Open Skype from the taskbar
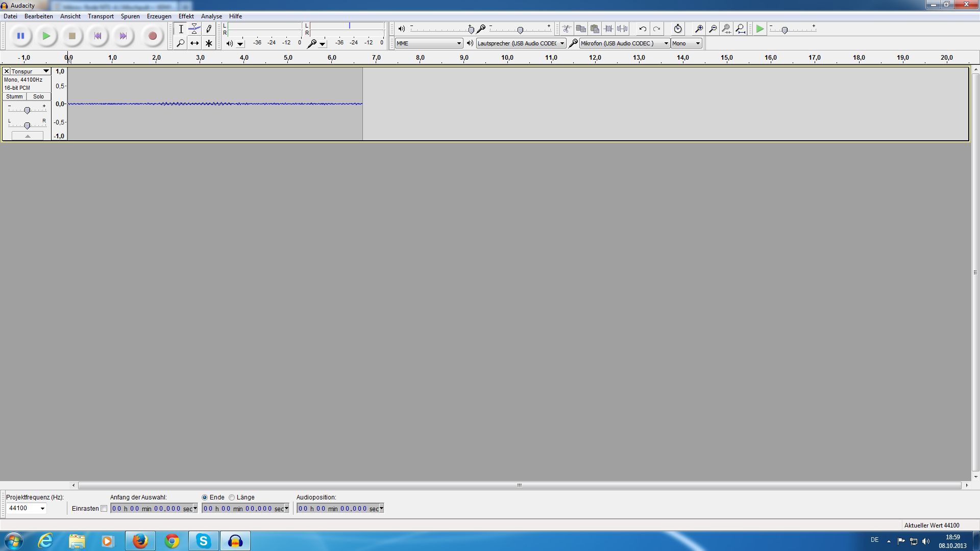The image size is (980, 551). [203, 541]
